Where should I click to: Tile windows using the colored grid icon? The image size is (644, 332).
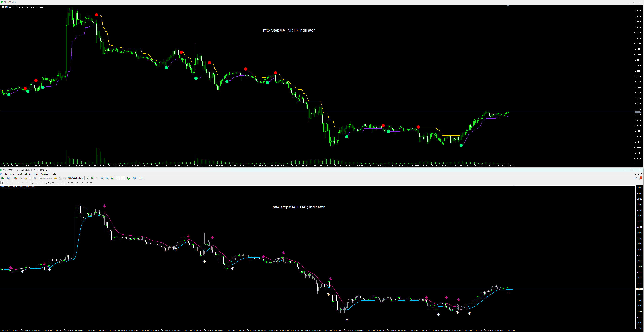pos(112,178)
